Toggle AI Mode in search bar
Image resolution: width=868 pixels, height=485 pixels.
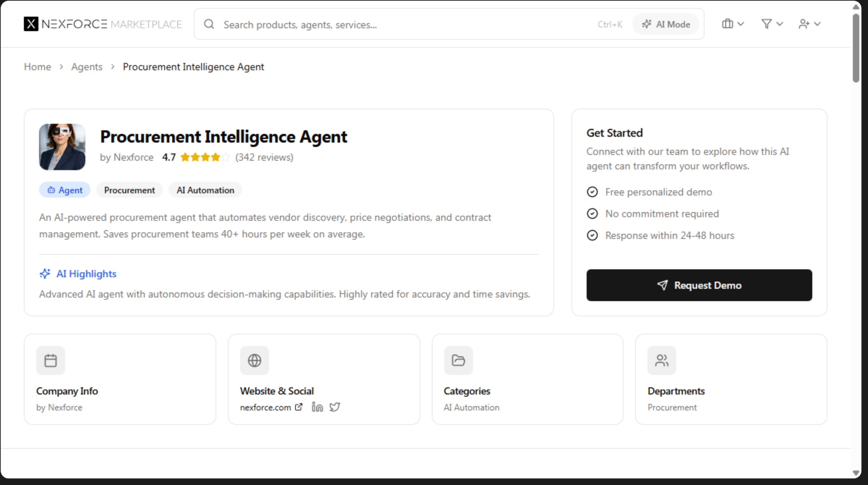click(x=666, y=24)
